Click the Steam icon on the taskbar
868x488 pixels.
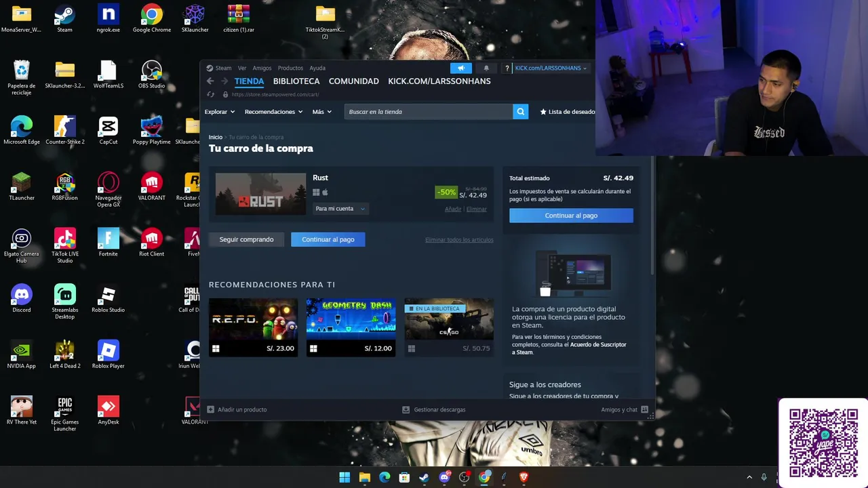tap(424, 477)
